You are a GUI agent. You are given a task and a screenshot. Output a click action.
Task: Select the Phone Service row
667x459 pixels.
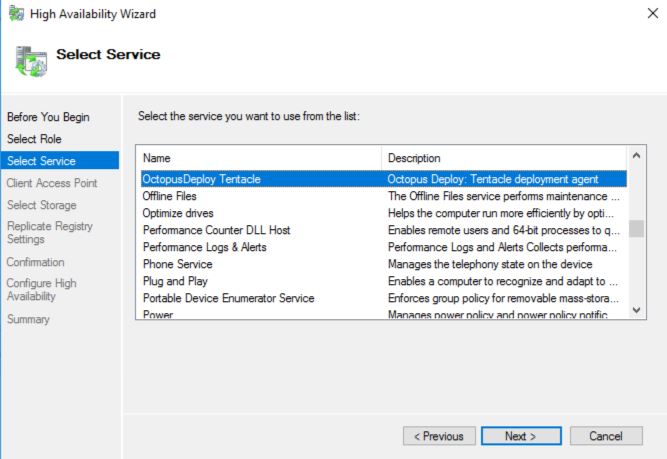point(177,264)
